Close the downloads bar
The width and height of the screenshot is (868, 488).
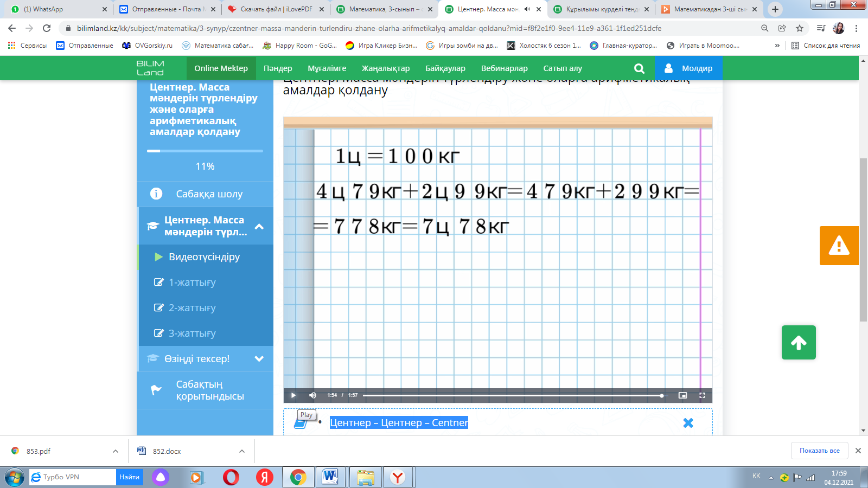pos(858,451)
